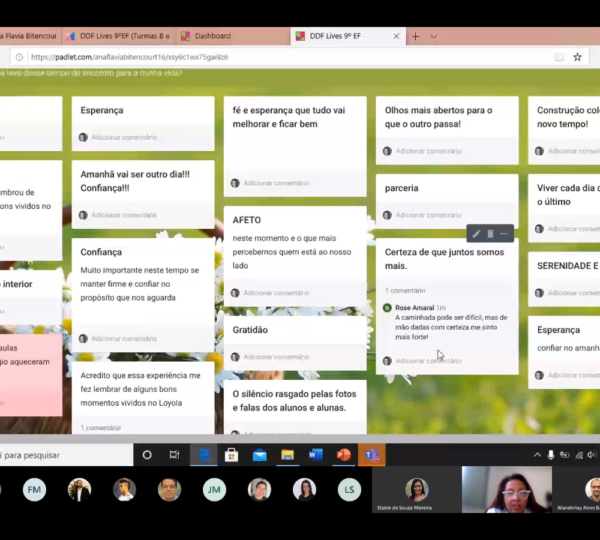Image resolution: width=600 pixels, height=540 pixels.
Task: Open a new browser tab with plus button
Action: 416,36
